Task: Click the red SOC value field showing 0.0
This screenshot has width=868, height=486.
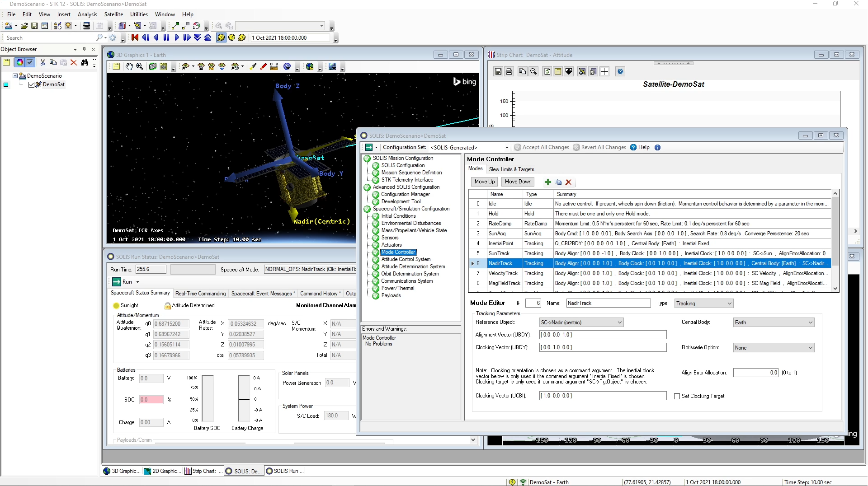Action: click(x=151, y=400)
